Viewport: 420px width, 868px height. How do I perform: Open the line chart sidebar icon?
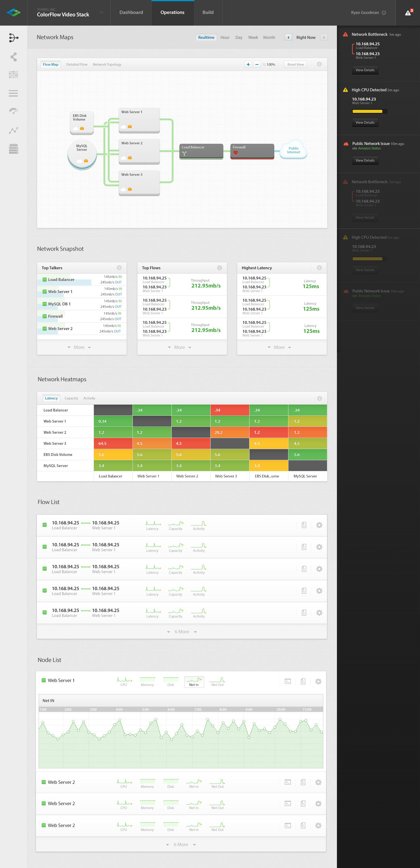(x=14, y=130)
